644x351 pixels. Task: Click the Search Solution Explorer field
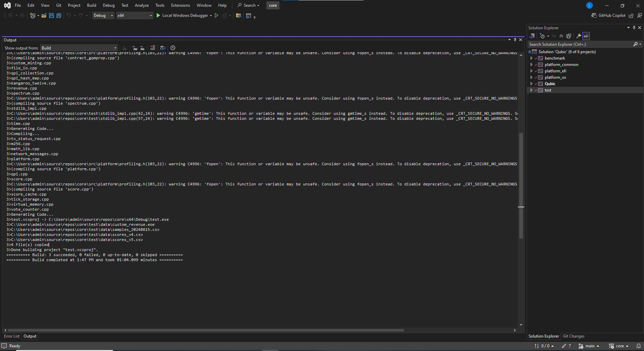580,44
